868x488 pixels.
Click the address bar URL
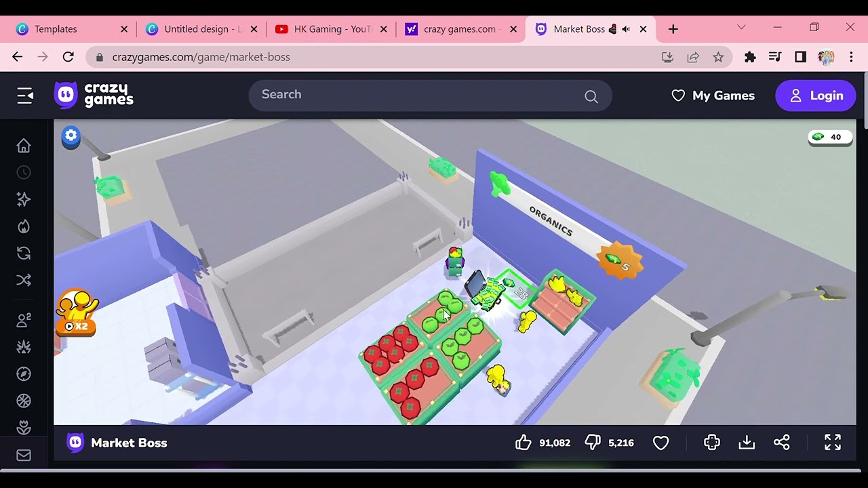click(201, 57)
